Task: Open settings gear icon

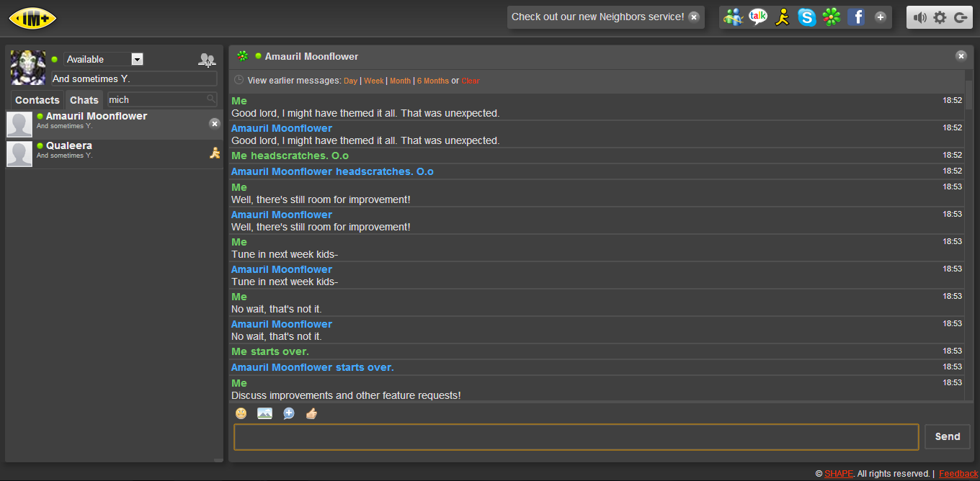Action: tap(940, 18)
